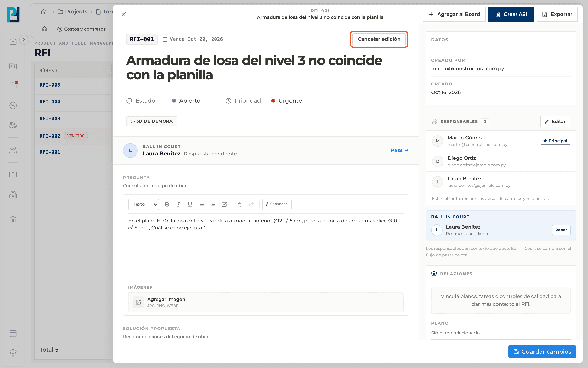Open the machinery tractor icon in sidebar

pyautogui.click(x=13, y=125)
